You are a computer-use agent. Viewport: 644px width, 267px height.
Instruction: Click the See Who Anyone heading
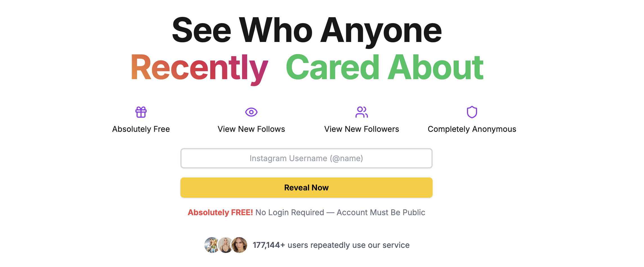(x=307, y=30)
